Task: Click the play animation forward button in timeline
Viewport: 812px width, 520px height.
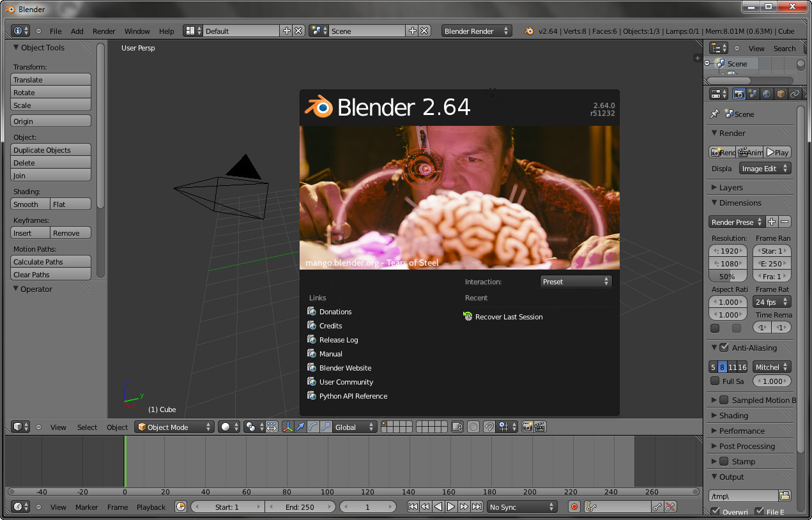Action: click(451, 507)
